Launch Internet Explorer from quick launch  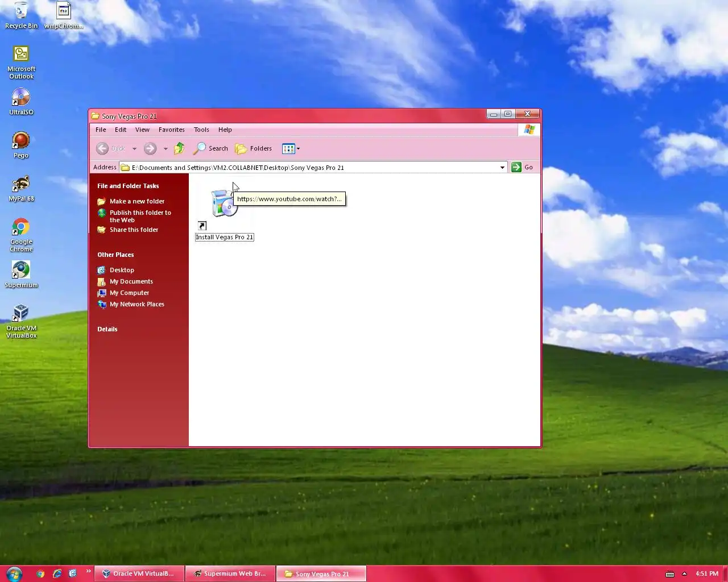tap(57, 573)
